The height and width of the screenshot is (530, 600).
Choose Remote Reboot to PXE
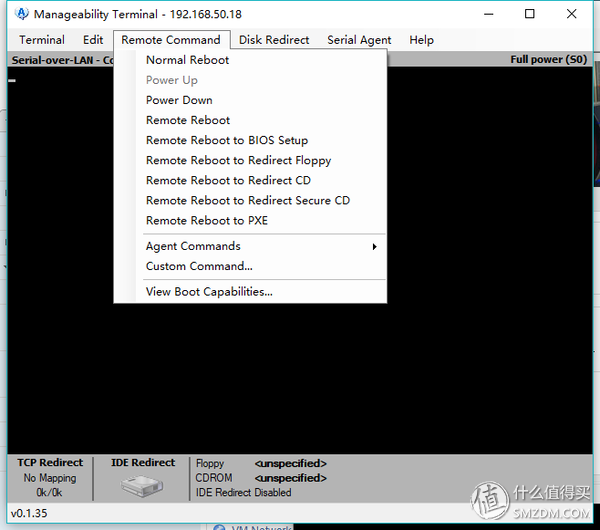207,220
